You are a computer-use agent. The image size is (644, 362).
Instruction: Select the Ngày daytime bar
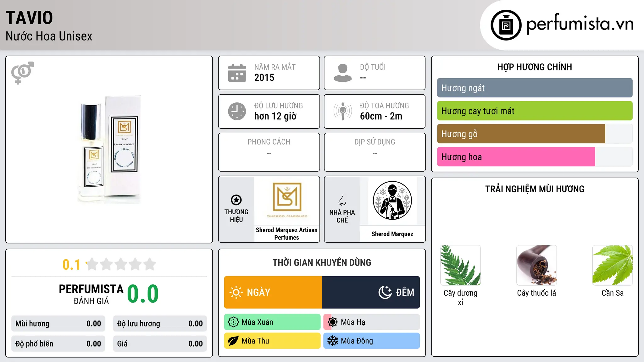pos(273,292)
